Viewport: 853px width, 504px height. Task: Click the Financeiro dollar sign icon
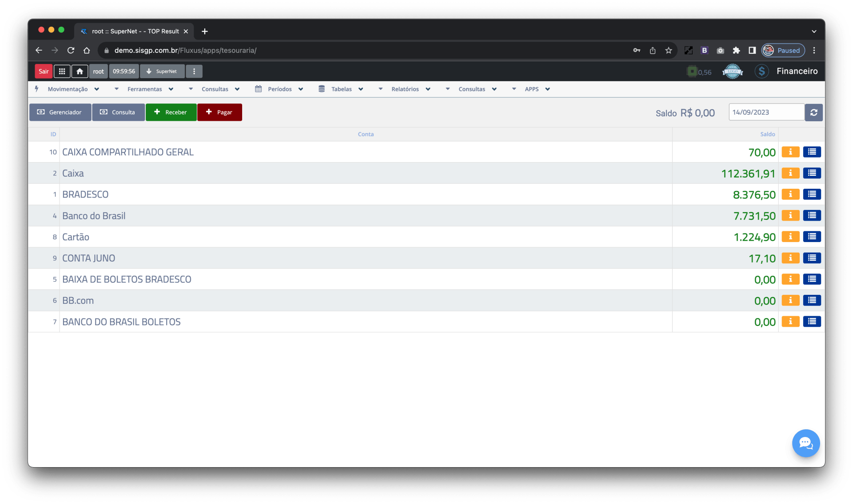761,71
